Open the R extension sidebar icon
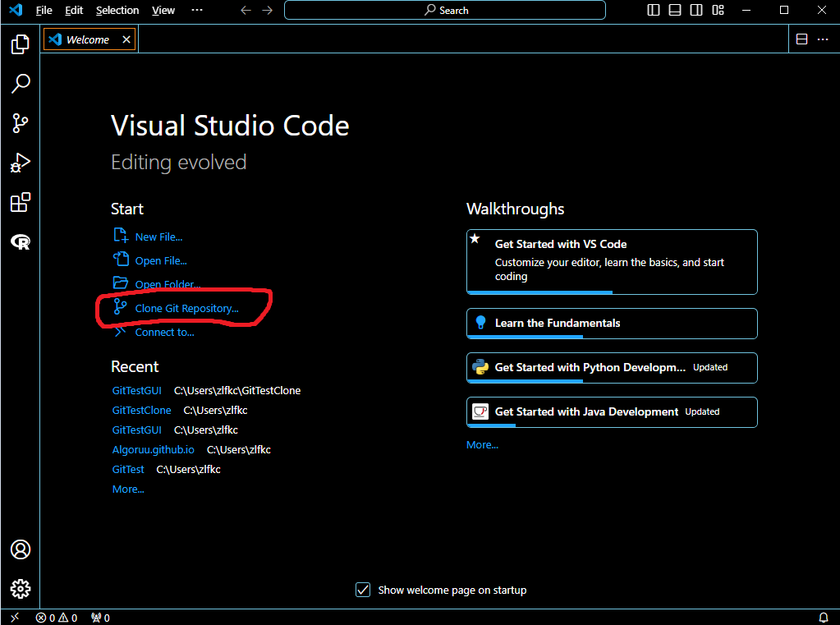This screenshot has height=625, width=840. 21,242
